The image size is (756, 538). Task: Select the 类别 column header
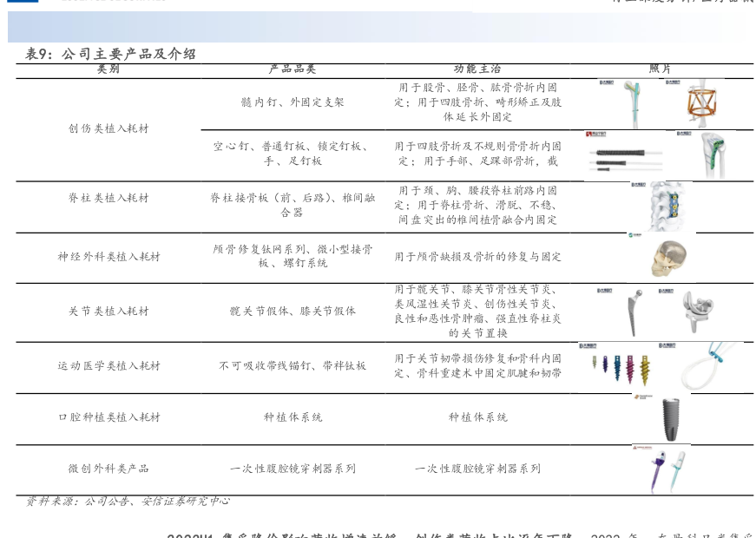(x=108, y=69)
